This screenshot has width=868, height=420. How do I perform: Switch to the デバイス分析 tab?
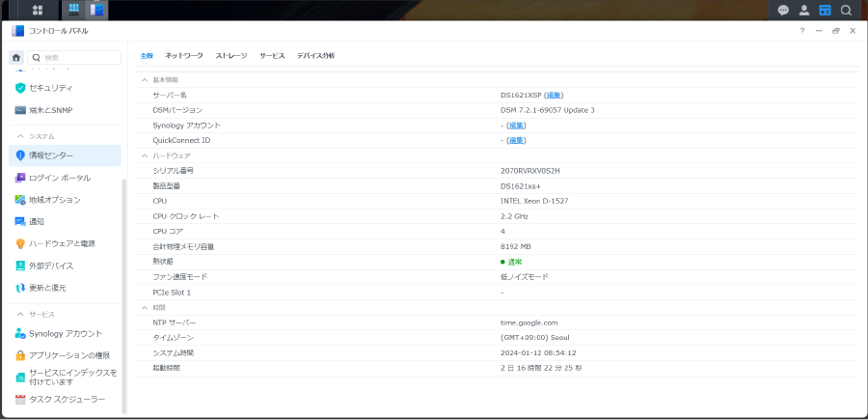point(315,56)
